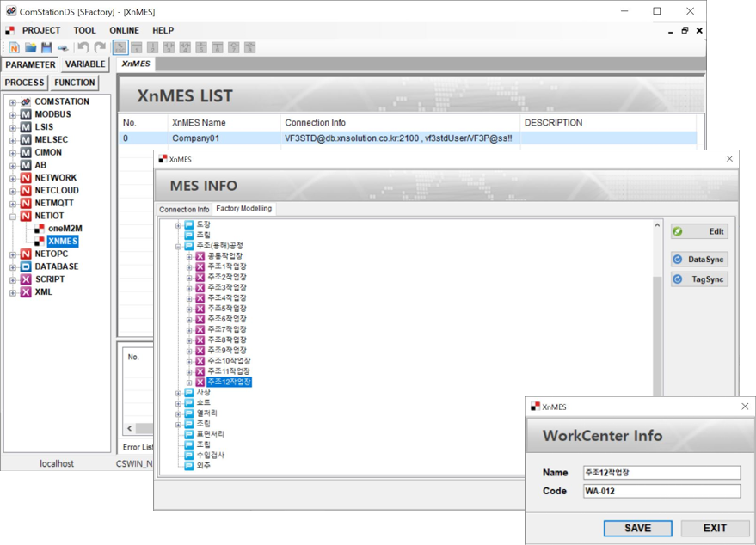756x545 pixels.
Task: Select the oneM2M icon under NETIOT
Action: click(x=40, y=229)
